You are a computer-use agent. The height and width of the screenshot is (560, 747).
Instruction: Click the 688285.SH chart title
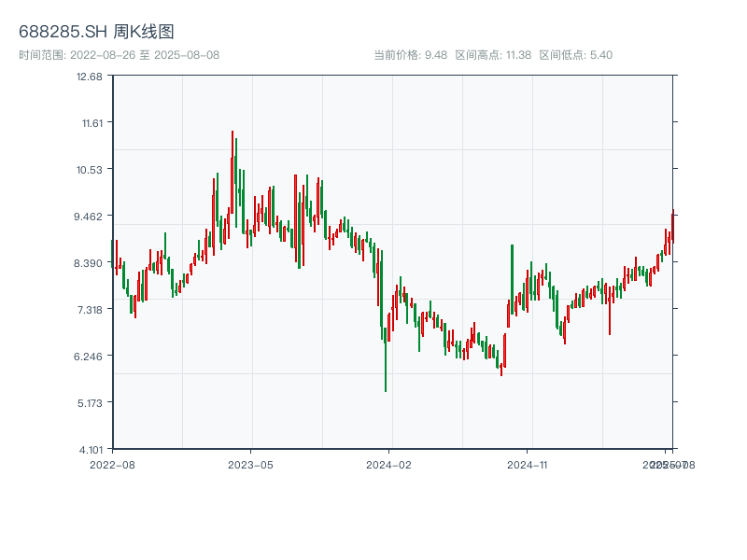pyautogui.click(x=96, y=32)
